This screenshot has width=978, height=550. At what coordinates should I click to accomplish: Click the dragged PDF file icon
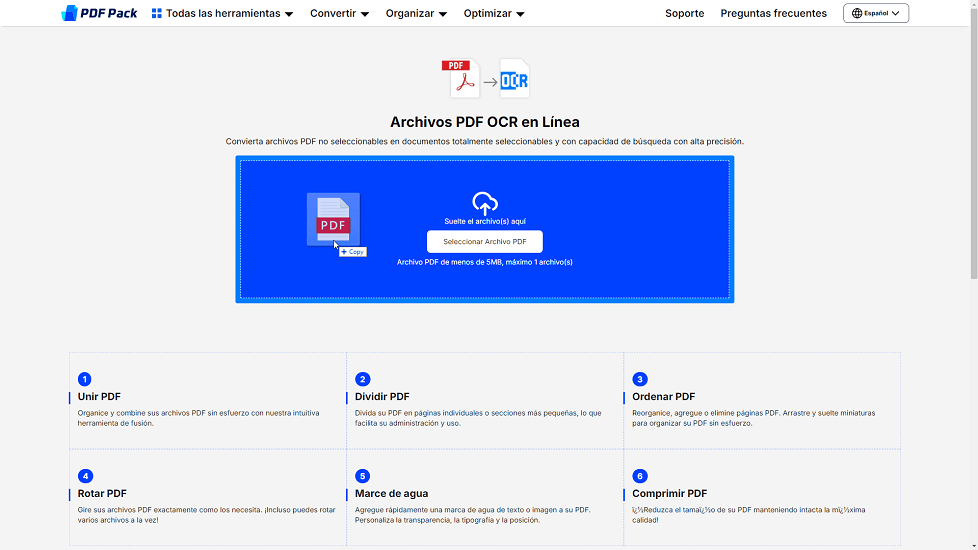pos(333,219)
